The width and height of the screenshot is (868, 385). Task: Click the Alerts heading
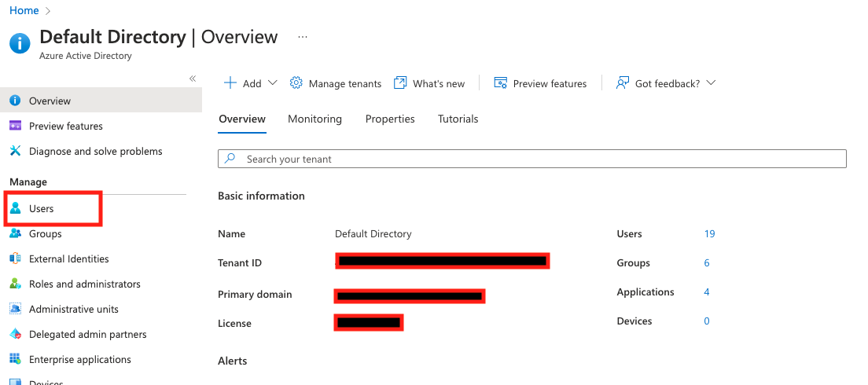233,361
